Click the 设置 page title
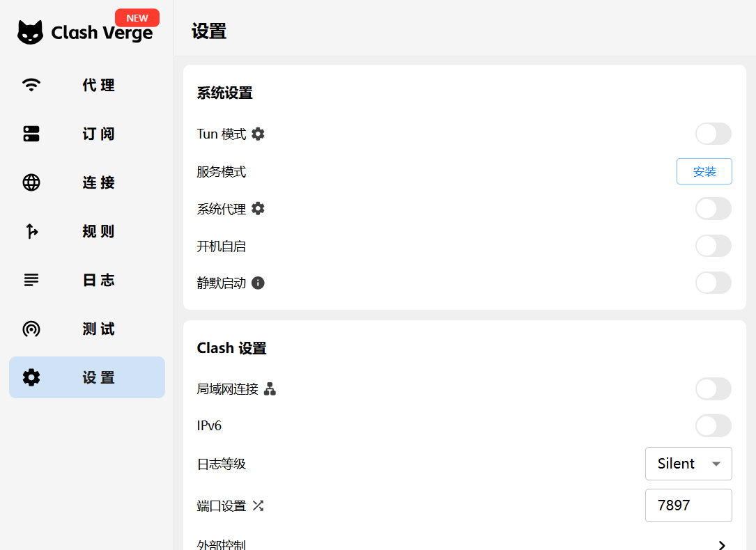The height and width of the screenshot is (550, 756). click(209, 31)
